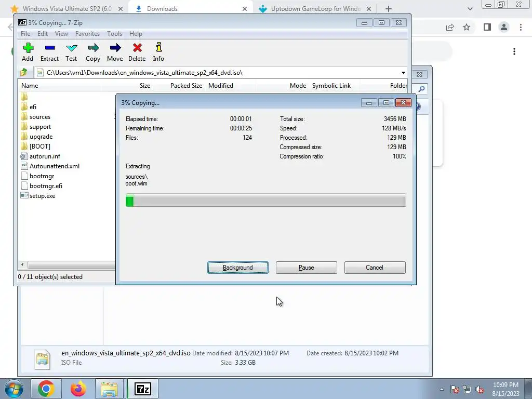This screenshot has width=532, height=399.
Task: Click the green copy progress bar
Action: pyautogui.click(x=265, y=200)
